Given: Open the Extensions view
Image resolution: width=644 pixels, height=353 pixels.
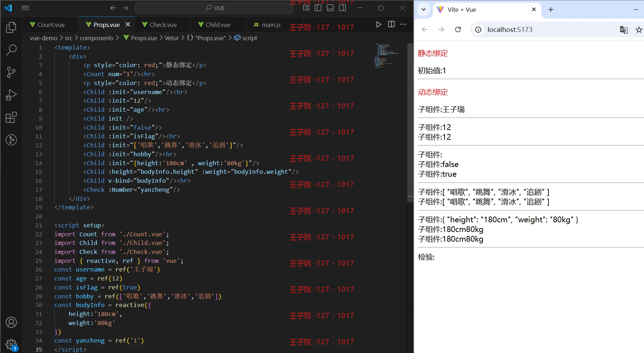Looking at the screenshot, I should point(11,117).
